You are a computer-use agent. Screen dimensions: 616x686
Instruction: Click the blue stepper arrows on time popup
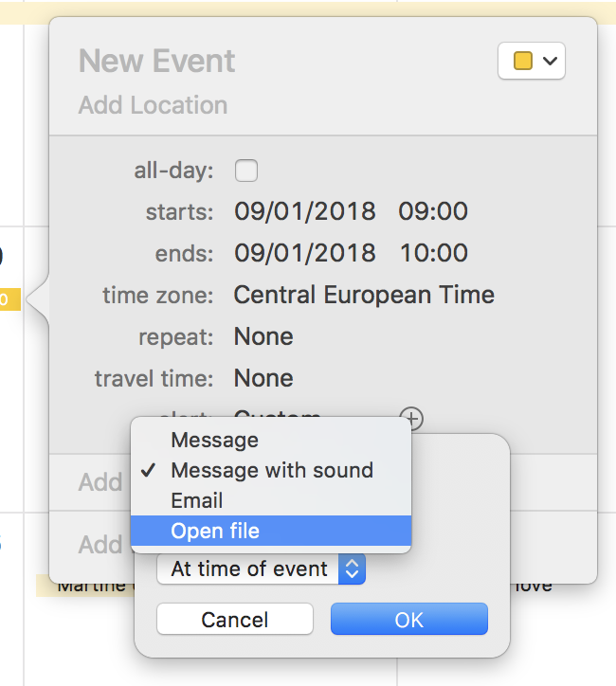(x=352, y=569)
